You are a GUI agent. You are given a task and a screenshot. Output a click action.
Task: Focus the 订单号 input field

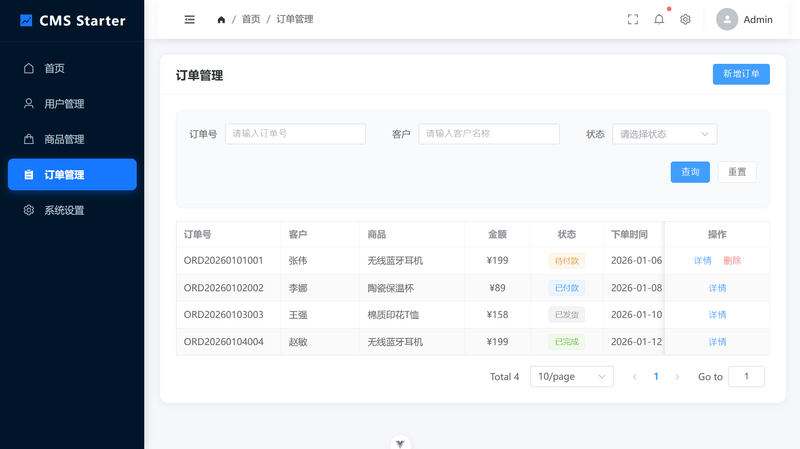pos(295,134)
